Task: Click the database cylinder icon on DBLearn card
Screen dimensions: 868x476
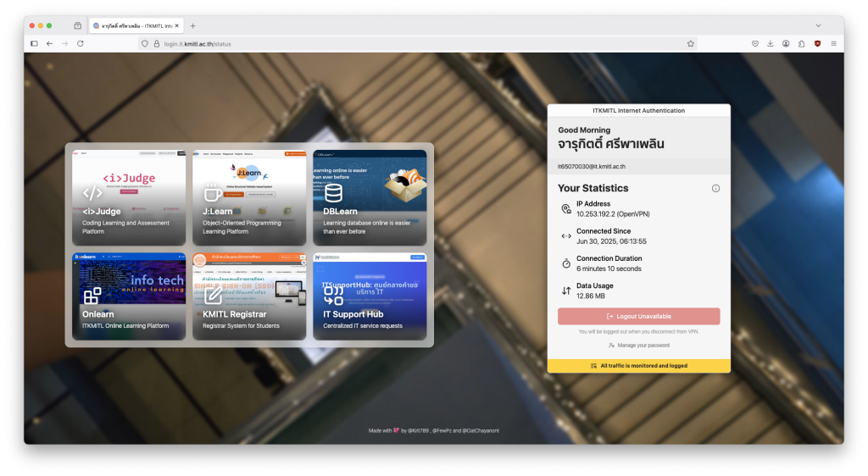Action: 333,192
